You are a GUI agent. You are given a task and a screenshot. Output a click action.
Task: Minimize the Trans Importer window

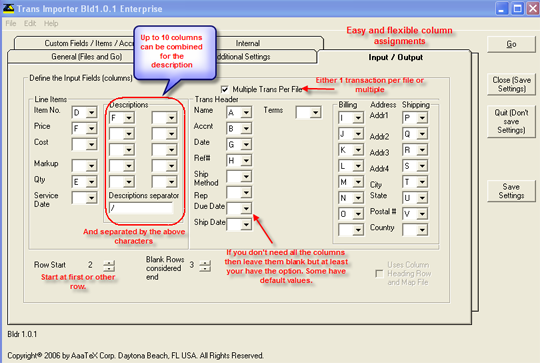click(502, 8)
